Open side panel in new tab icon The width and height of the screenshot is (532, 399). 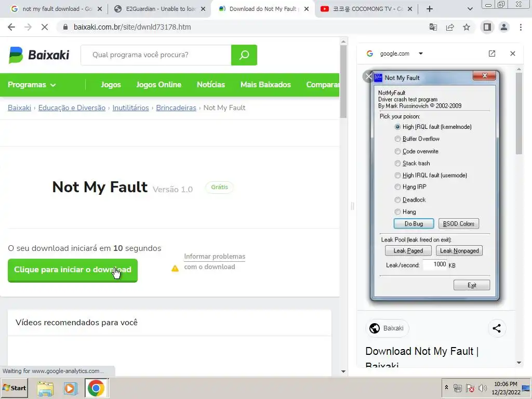[x=492, y=54]
